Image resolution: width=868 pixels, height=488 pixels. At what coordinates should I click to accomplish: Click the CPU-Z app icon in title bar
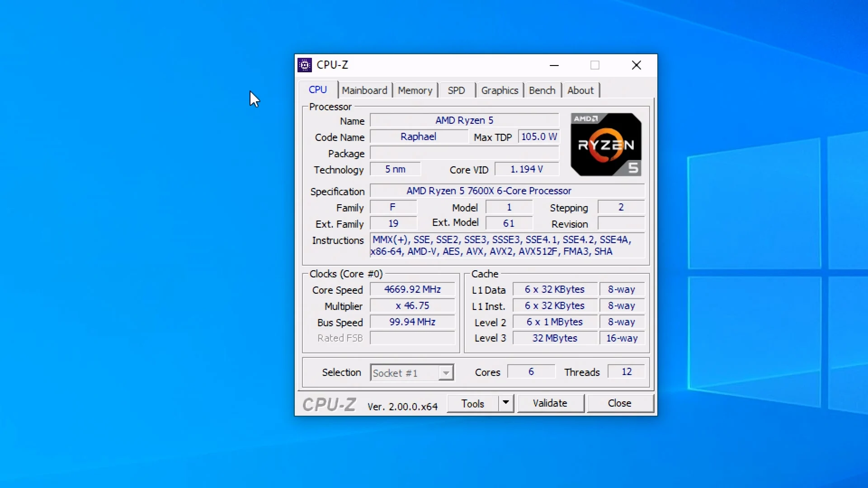coord(305,65)
